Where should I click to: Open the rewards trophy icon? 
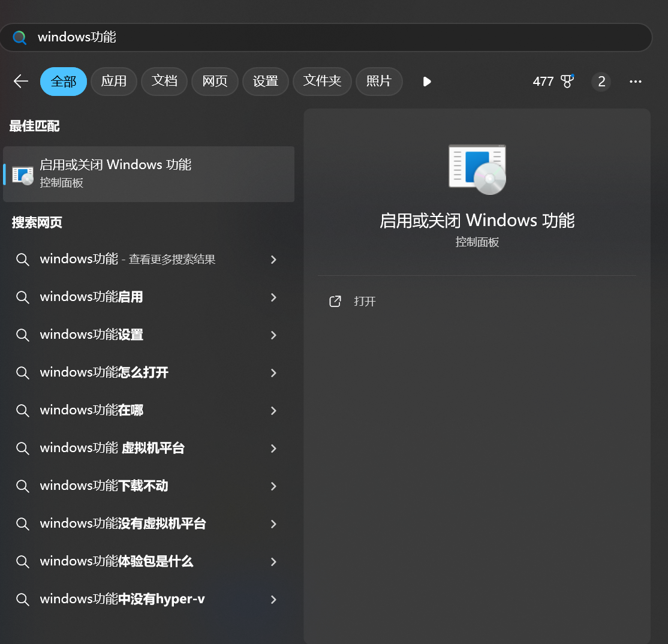[x=567, y=81]
